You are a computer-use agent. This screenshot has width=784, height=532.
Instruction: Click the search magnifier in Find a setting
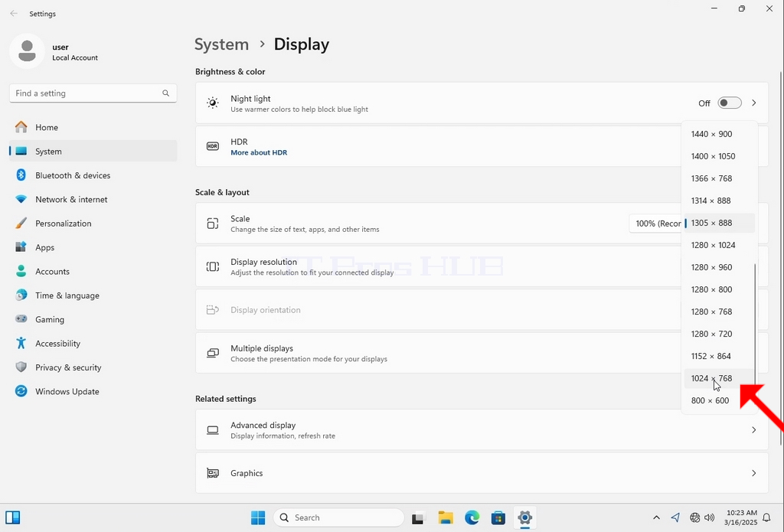165,93
